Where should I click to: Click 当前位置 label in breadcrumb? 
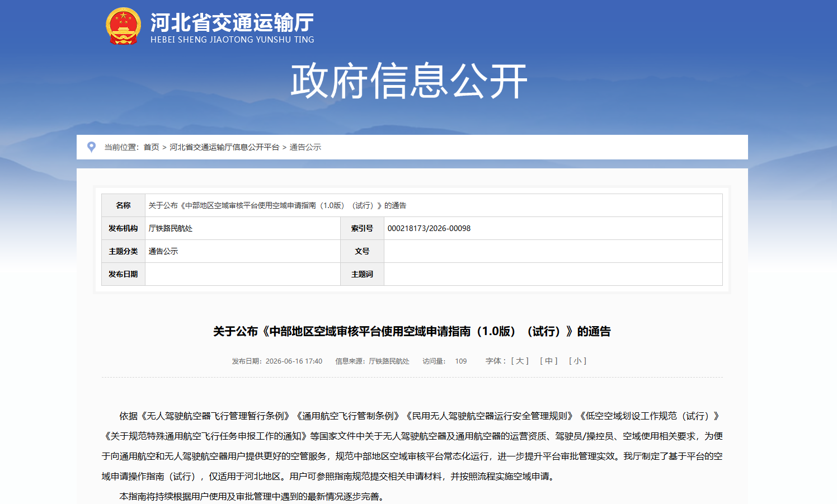121,147
